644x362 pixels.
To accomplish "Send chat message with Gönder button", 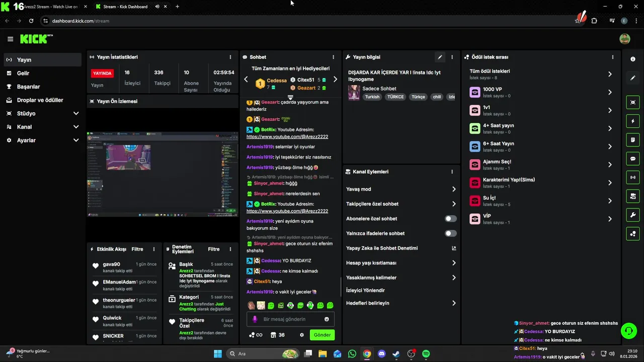I will coord(322,335).
